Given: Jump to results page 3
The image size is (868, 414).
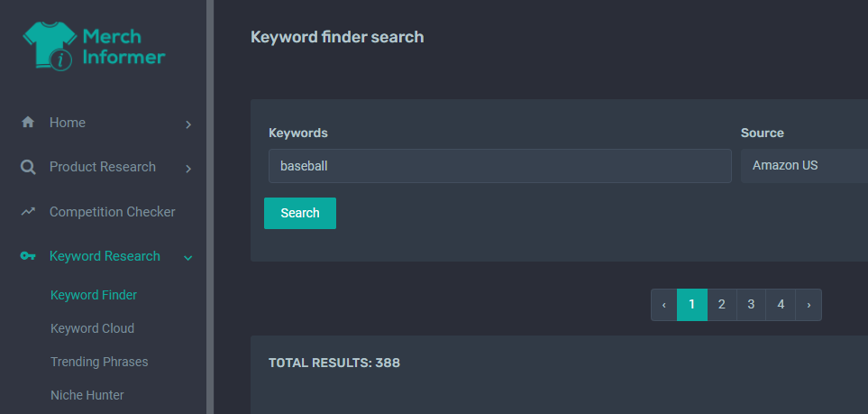Looking at the screenshot, I should pos(751,305).
